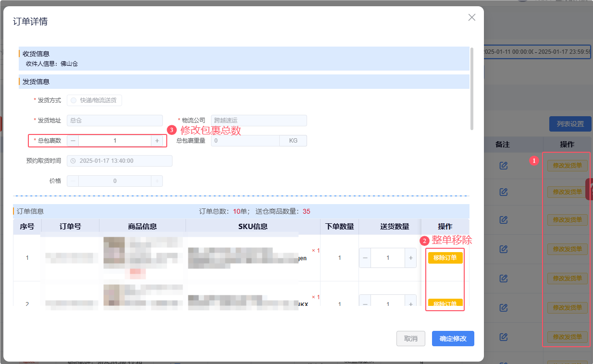Click the 确定修改 button
The height and width of the screenshot is (364, 593).
pos(453,339)
